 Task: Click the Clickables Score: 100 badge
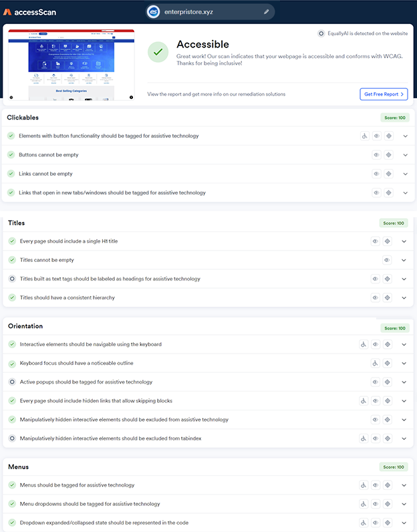[395, 118]
